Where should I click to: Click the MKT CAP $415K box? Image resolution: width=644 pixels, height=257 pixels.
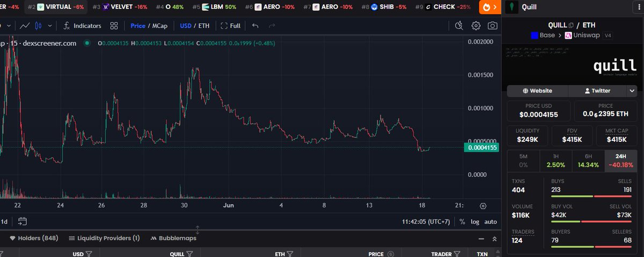[x=617, y=136]
